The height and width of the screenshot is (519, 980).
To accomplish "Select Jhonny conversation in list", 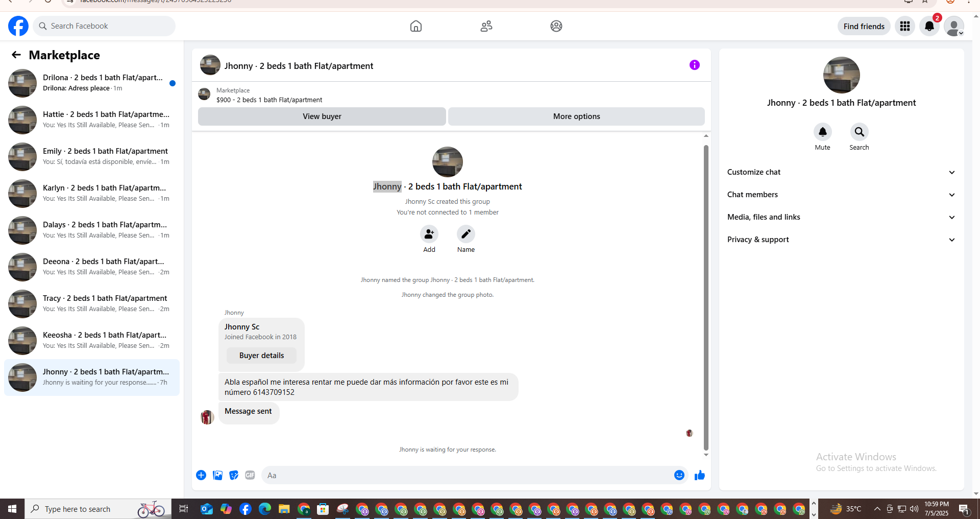I will coord(92,378).
